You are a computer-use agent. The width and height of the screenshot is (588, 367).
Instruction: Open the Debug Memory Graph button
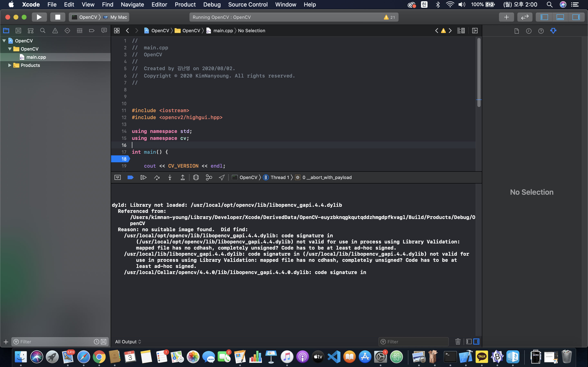pos(209,177)
